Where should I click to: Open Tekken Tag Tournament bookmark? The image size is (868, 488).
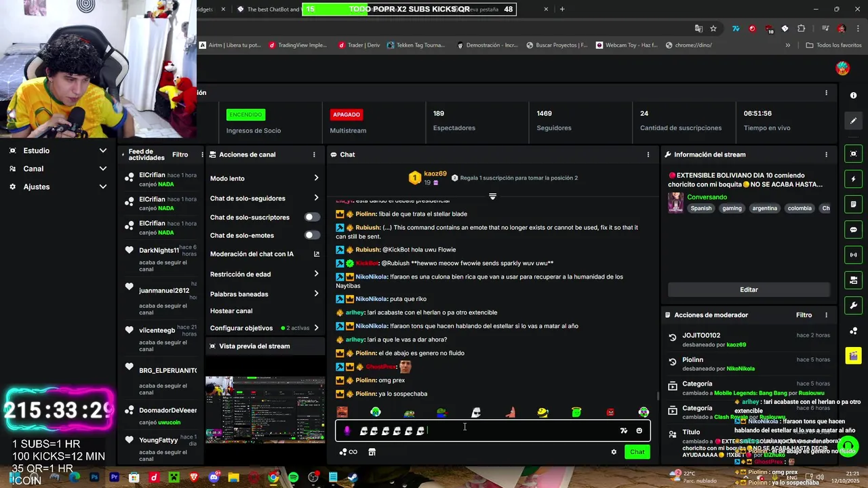coord(416,45)
